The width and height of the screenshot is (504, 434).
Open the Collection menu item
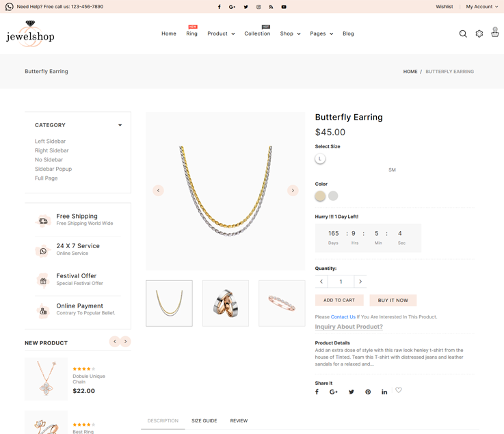click(x=257, y=33)
